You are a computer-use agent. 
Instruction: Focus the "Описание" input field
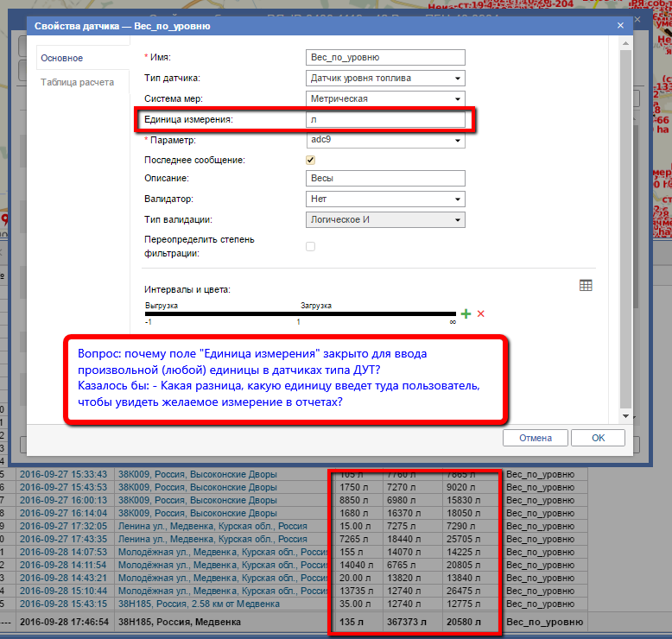[385, 179]
